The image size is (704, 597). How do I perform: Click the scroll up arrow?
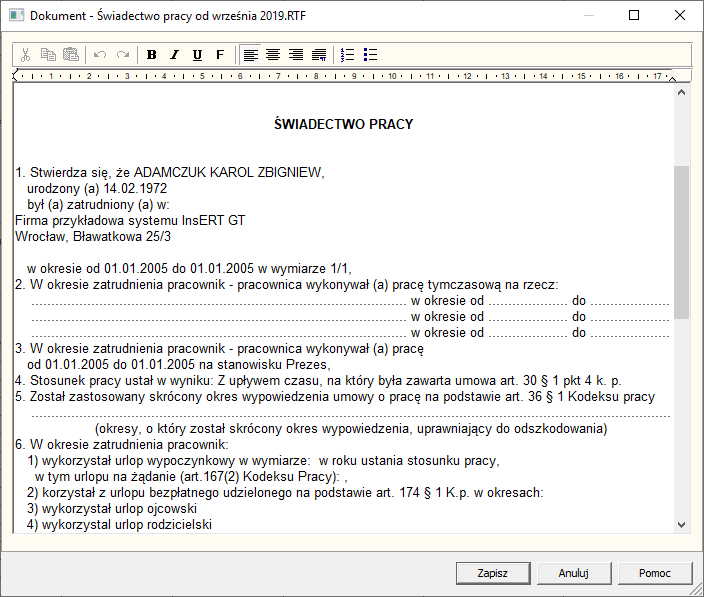click(682, 92)
